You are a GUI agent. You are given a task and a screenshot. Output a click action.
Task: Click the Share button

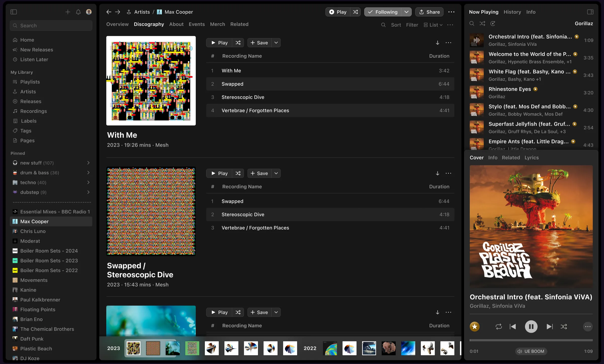429,12
